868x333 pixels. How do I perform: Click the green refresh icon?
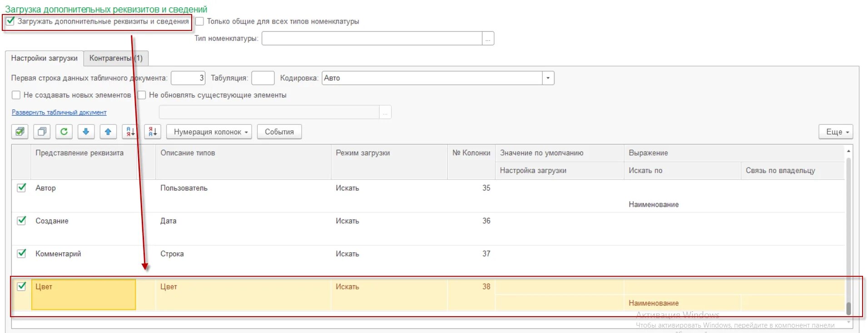pos(64,132)
